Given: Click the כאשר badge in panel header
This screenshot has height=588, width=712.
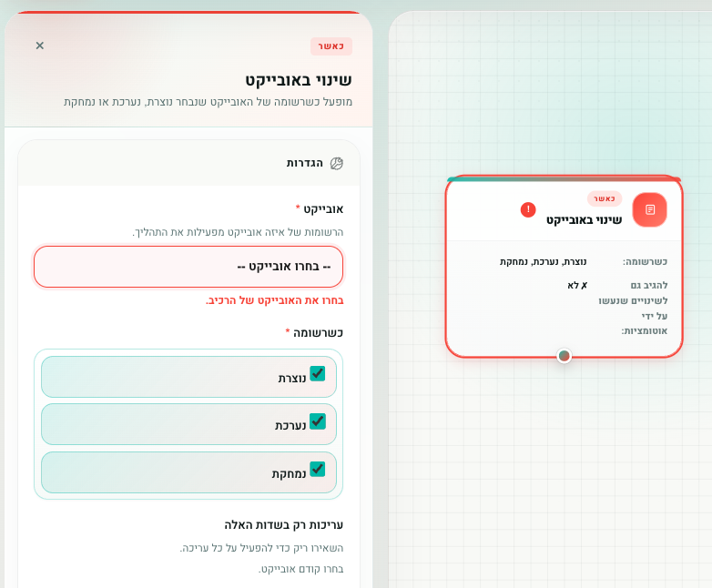Looking at the screenshot, I should click(x=331, y=46).
